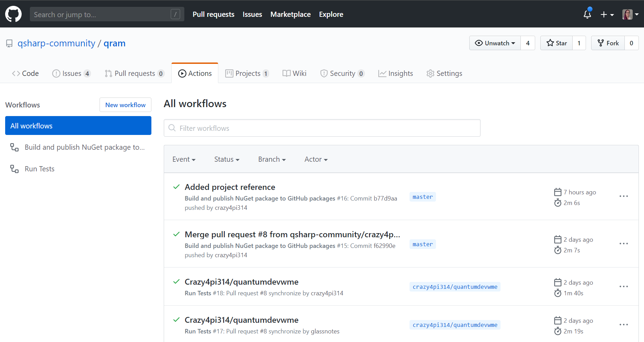The width and height of the screenshot is (644, 342).
Task: Open the Merge pull request #8 run
Action: point(292,235)
